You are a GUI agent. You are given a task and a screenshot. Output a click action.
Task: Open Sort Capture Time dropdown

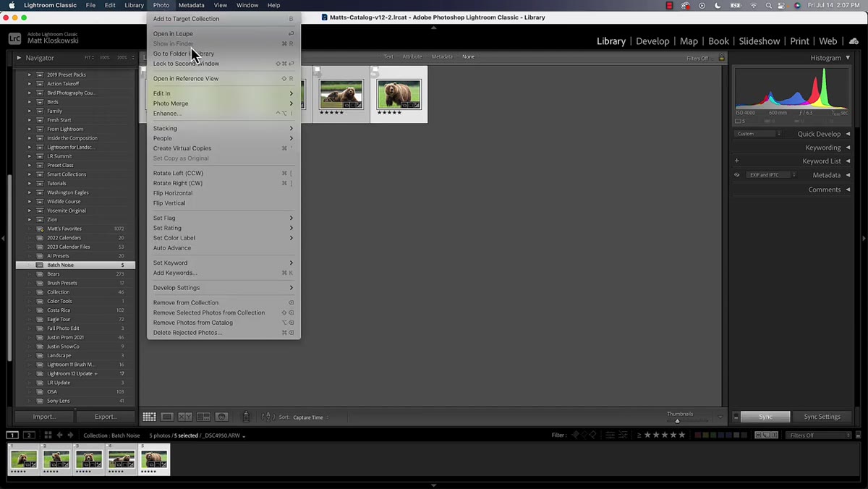point(310,417)
